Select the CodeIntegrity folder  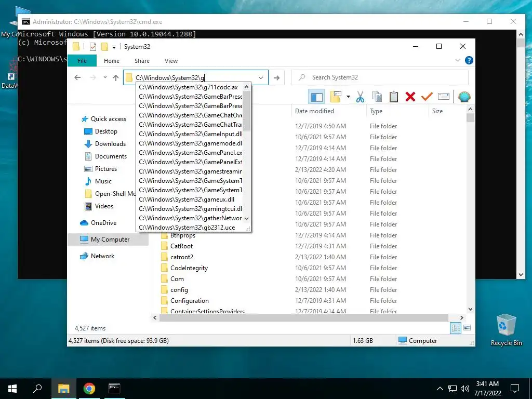tap(184, 268)
